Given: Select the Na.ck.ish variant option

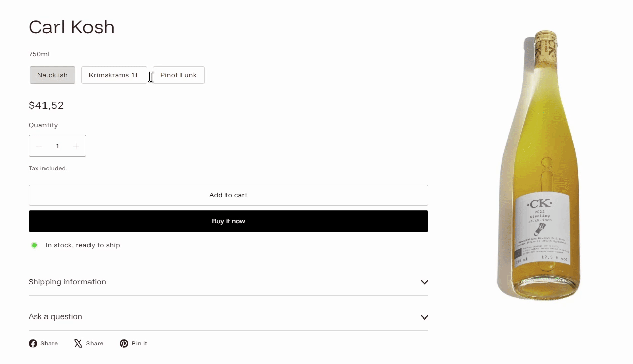Looking at the screenshot, I should (x=53, y=75).
